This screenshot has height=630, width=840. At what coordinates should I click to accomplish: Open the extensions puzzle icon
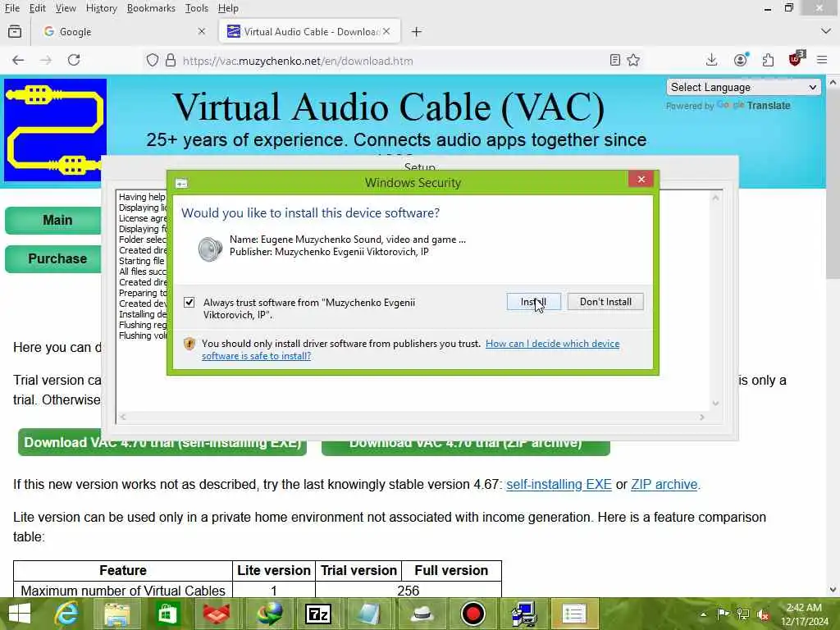pos(768,60)
